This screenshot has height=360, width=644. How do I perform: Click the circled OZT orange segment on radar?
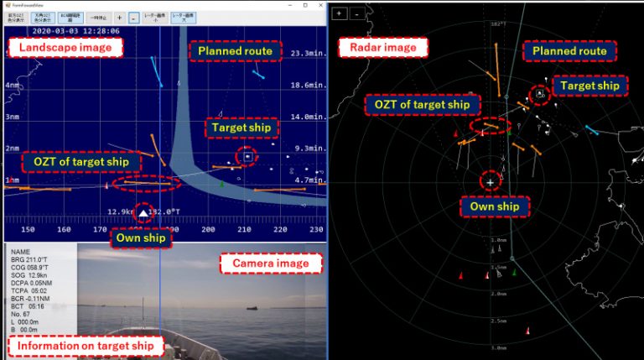click(491, 126)
